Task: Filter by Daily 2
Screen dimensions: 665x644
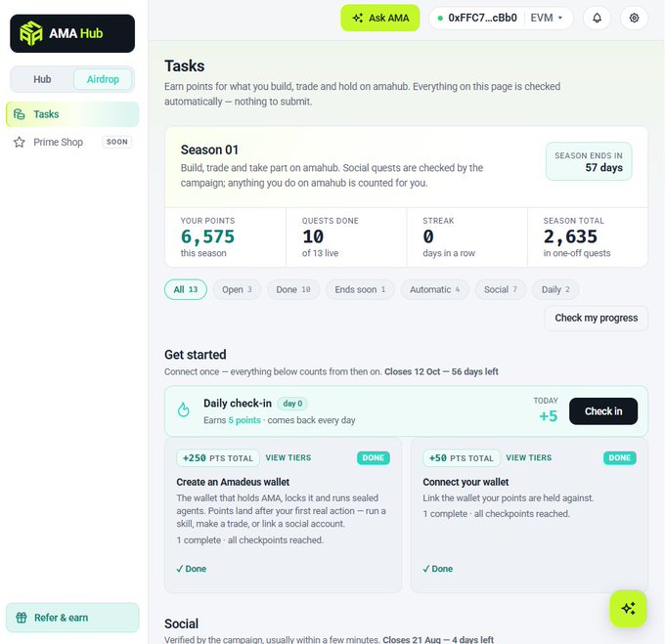Action: click(555, 289)
